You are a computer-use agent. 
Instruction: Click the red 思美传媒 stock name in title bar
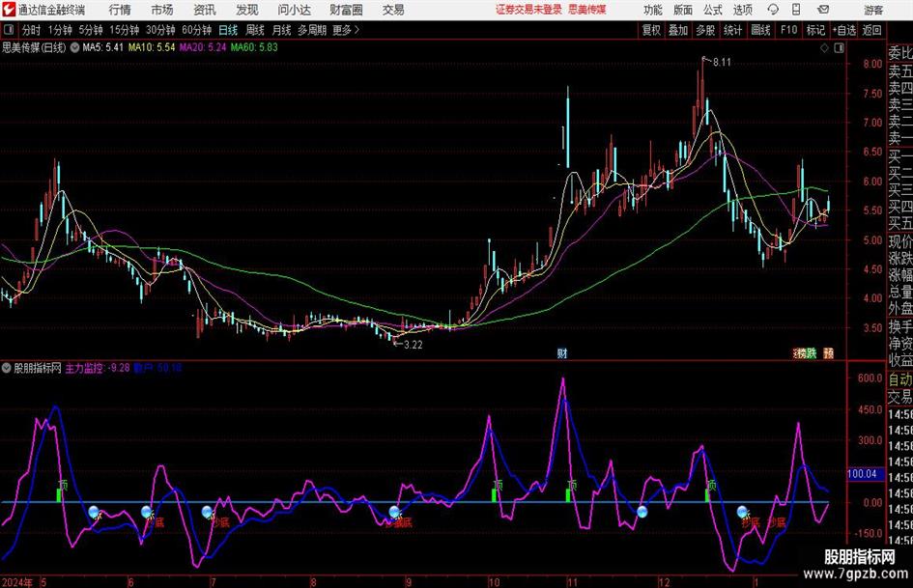pyautogui.click(x=587, y=10)
